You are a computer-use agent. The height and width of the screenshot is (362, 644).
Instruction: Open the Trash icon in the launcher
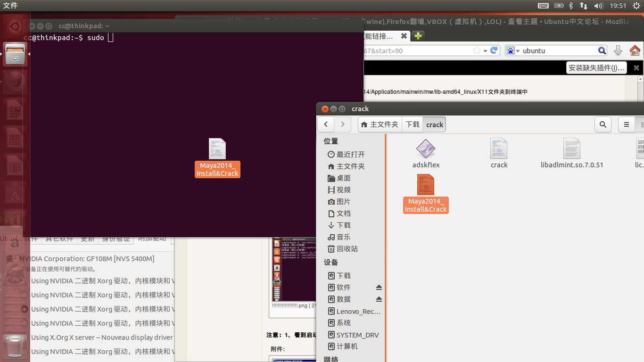click(15, 347)
